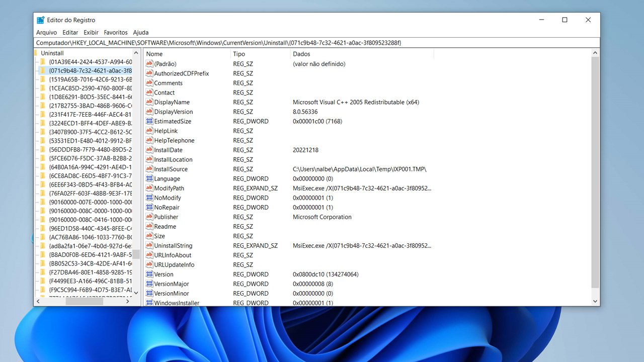
Task: Select the {F4499EE3-A166-496C key
Action: click(90, 281)
